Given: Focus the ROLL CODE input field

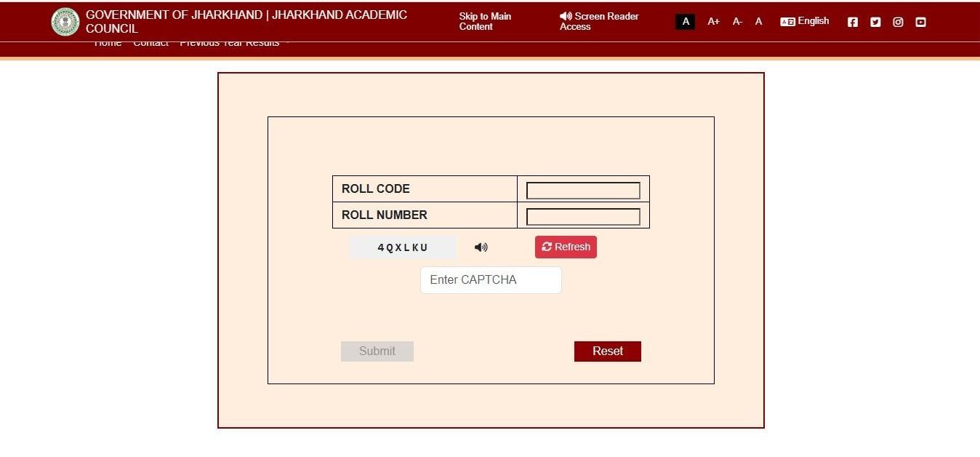Looking at the screenshot, I should coord(583,191).
